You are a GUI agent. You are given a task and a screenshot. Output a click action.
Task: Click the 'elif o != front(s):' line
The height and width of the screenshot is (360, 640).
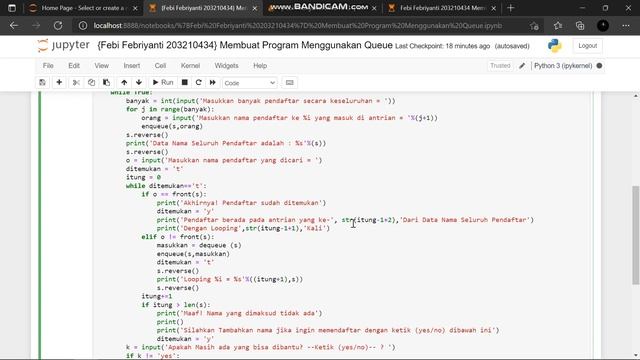[x=178, y=237]
